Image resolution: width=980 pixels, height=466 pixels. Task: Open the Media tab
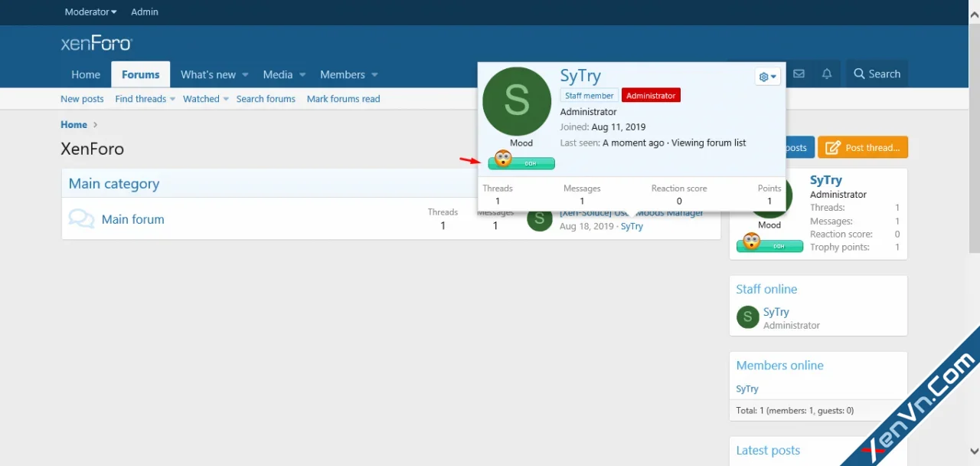(x=278, y=74)
